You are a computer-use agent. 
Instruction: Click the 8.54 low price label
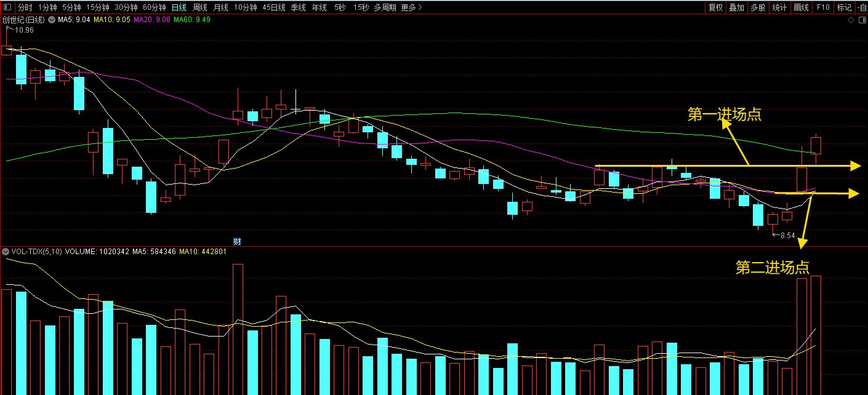click(x=787, y=236)
